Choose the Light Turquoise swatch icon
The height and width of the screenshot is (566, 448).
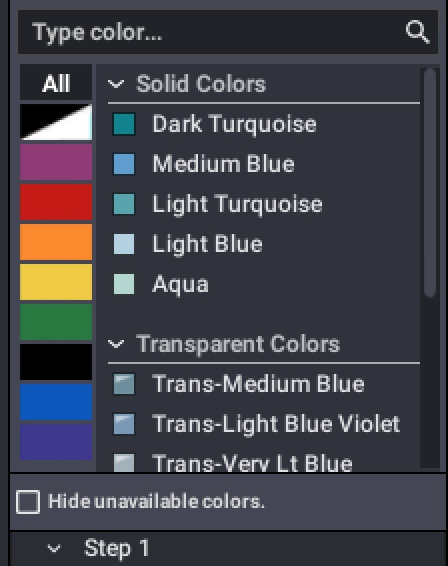click(124, 204)
